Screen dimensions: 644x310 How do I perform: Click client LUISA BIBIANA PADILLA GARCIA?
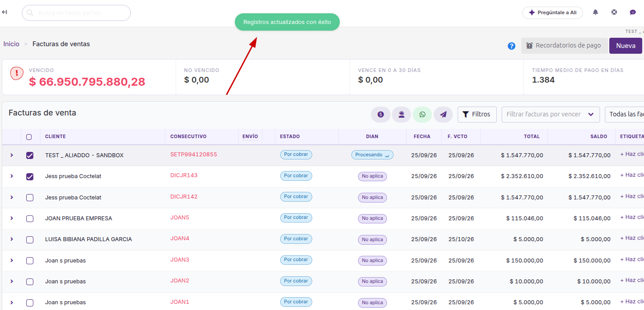click(89, 239)
